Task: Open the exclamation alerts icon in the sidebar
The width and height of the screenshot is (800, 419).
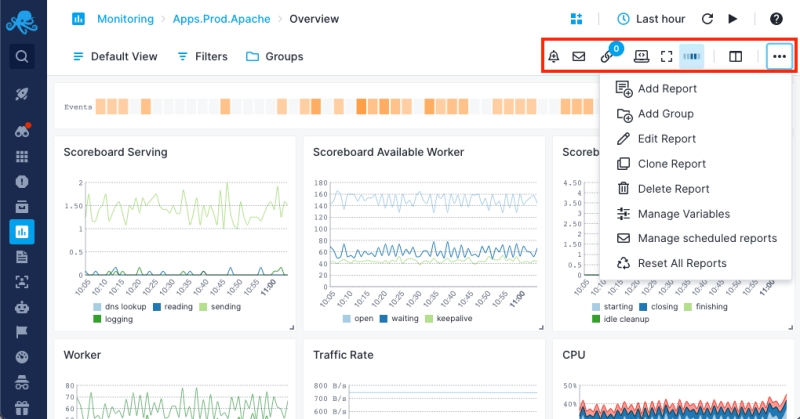Action: (21, 182)
